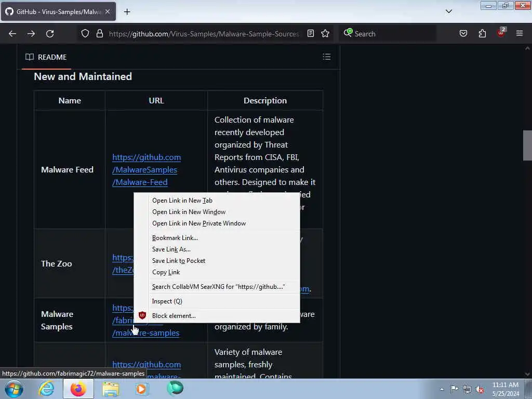This screenshot has width=532, height=399.
Task: Select the Firefox taskbar button
Action: click(x=78, y=389)
